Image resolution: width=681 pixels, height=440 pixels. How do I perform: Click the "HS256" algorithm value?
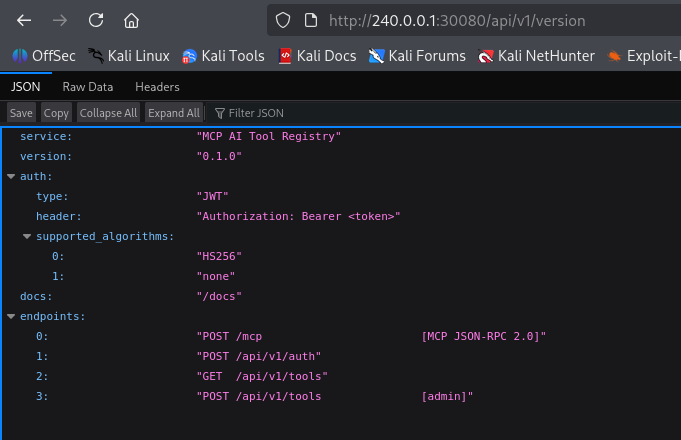pyautogui.click(x=219, y=256)
